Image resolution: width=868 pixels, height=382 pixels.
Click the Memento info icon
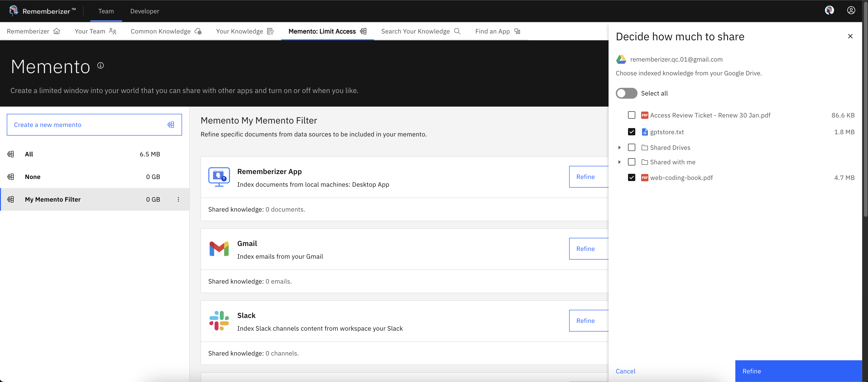pos(101,66)
